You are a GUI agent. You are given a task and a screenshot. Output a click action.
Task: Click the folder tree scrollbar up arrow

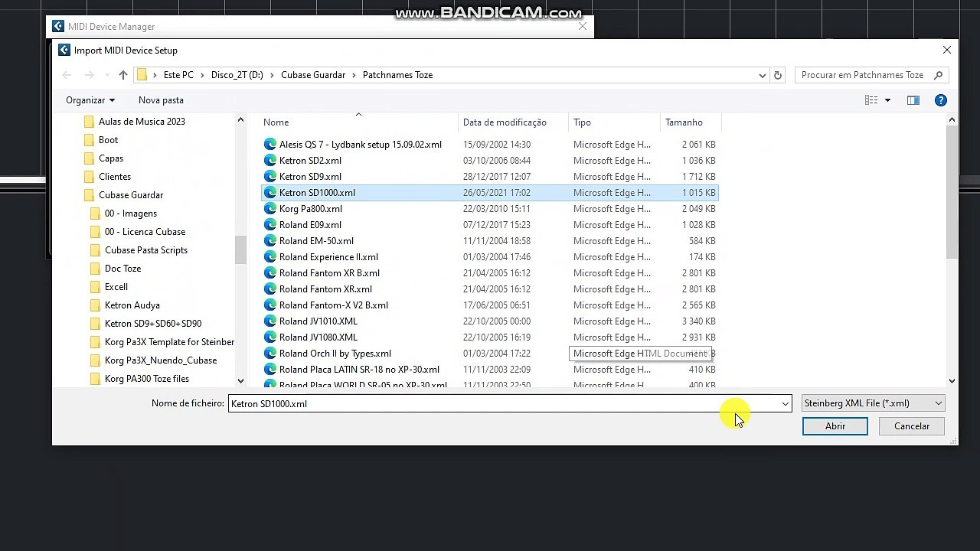tap(240, 120)
